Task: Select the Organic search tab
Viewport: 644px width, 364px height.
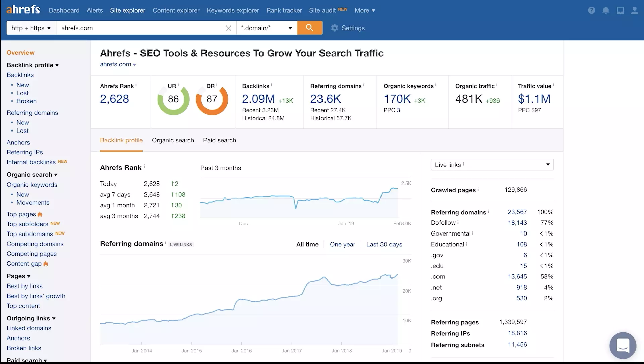Action: (x=173, y=140)
